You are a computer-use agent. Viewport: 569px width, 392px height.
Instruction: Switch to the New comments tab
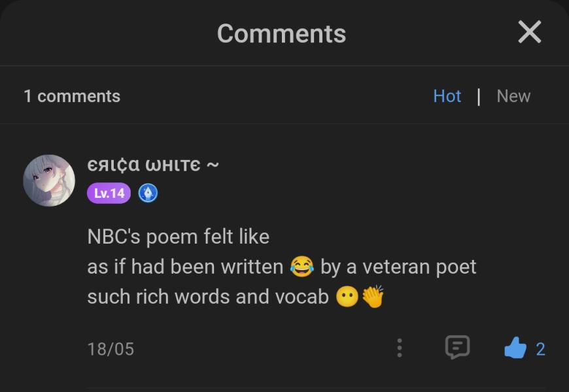pos(513,96)
